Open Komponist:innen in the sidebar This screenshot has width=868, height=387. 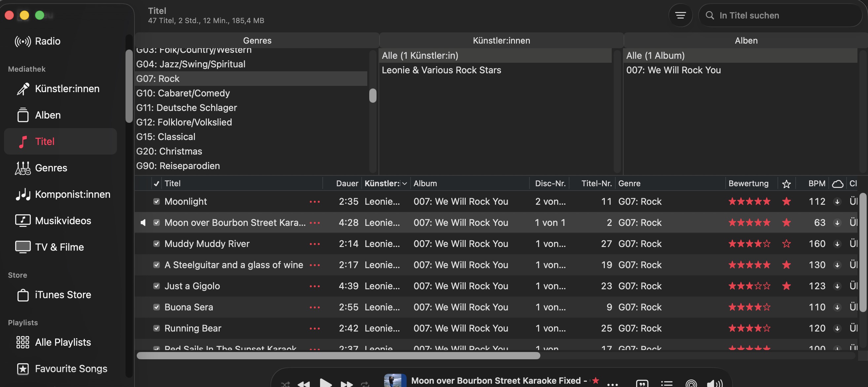(x=72, y=194)
